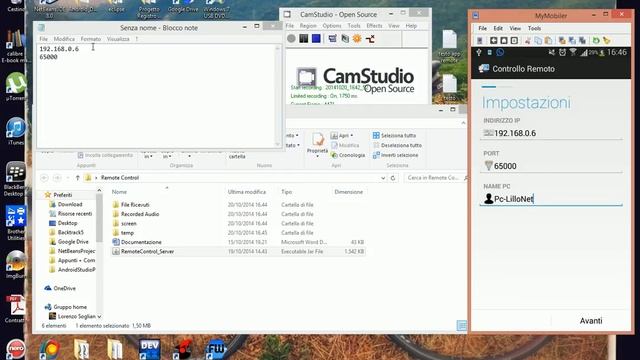Click the Explorer up-arrow navigation icon
Viewport: 640px width, 360px height.
click(78, 178)
